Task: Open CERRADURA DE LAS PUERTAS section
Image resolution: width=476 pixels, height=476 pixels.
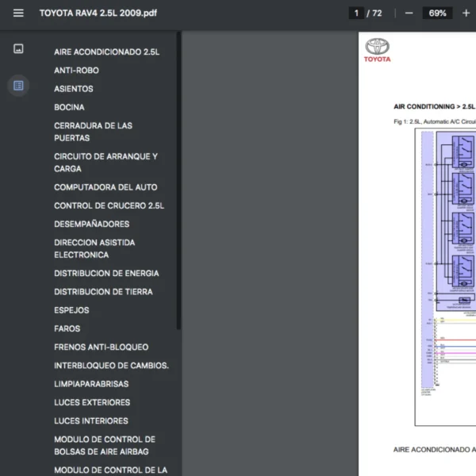Action: [x=93, y=132]
